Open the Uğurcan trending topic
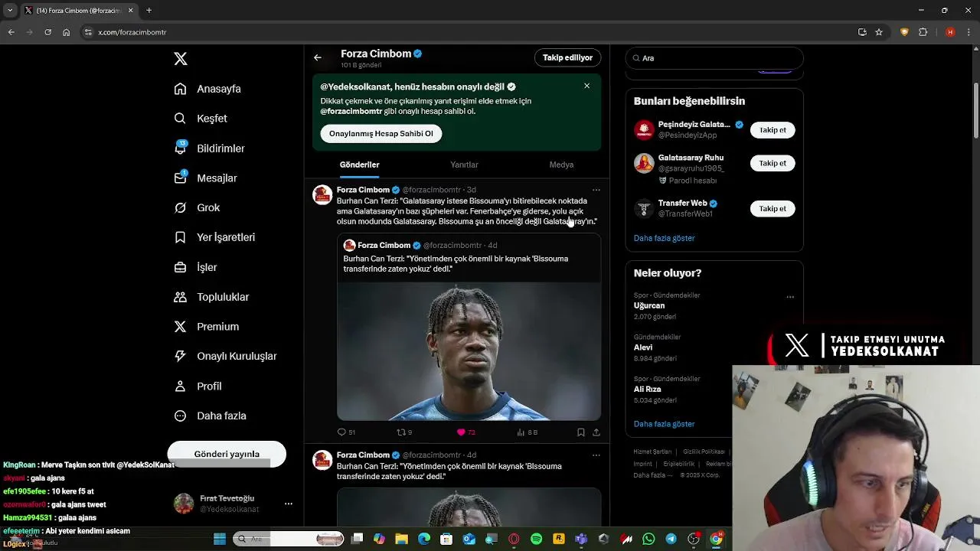Viewport: 980px width, 551px height. point(649,305)
